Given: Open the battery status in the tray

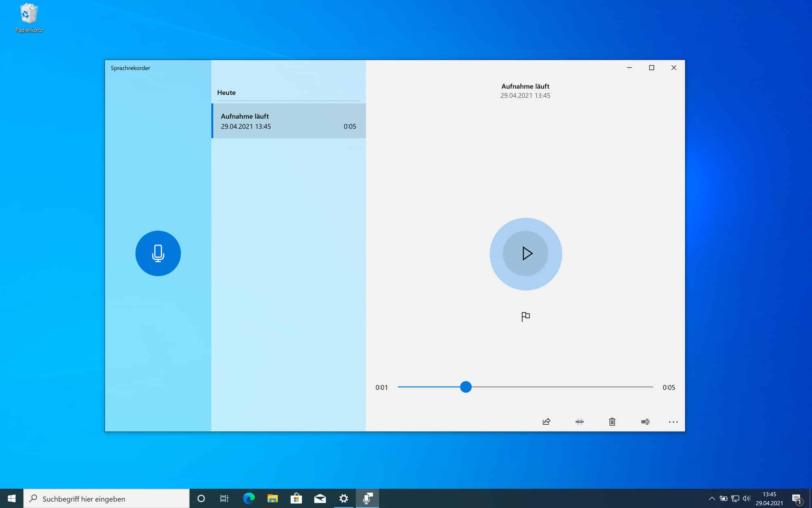Looking at the screenshot, I should 723,498.
